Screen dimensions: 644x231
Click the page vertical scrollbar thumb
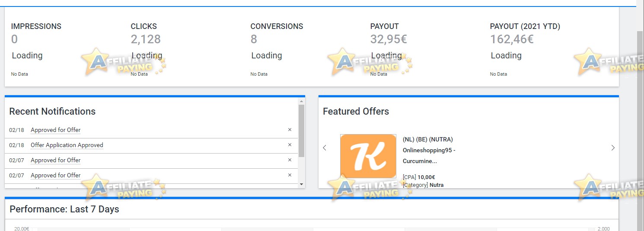[x=641, y=130]
